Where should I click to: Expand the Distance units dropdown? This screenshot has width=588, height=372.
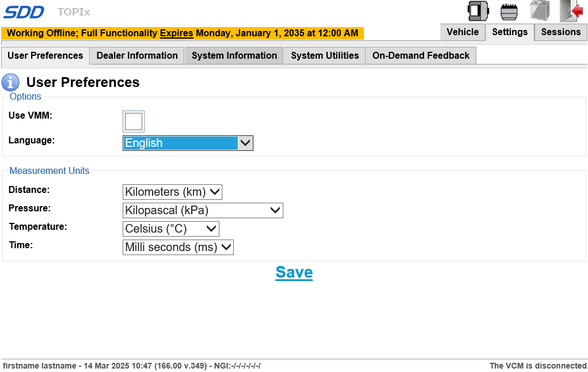point(172,192)
